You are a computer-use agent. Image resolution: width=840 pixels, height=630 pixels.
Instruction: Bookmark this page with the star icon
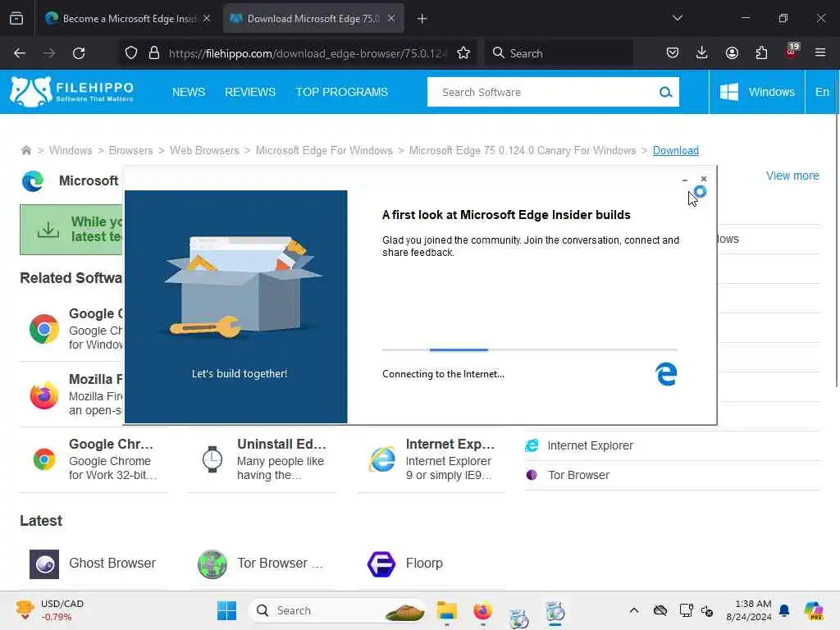463,53
